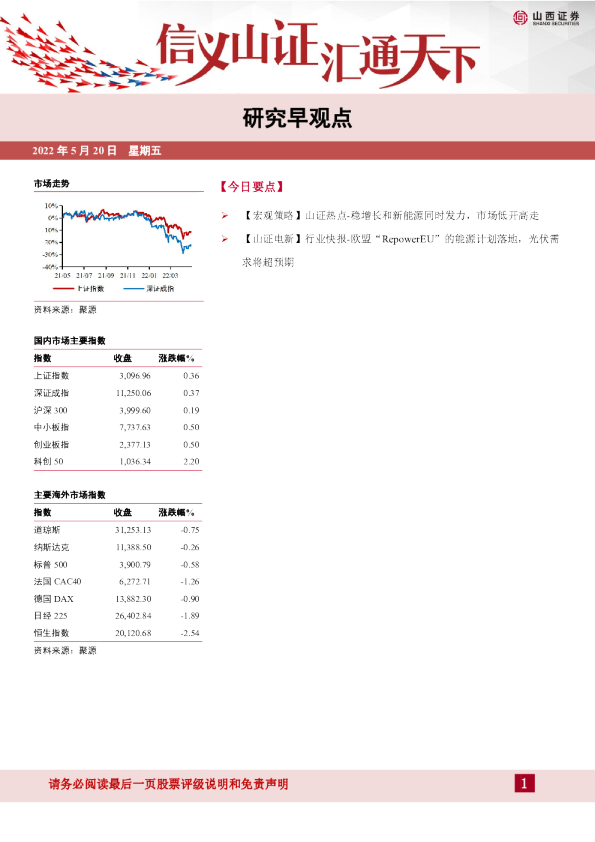Click the 信义山证汇通天下 banner slogan

(x=318, y=53)
